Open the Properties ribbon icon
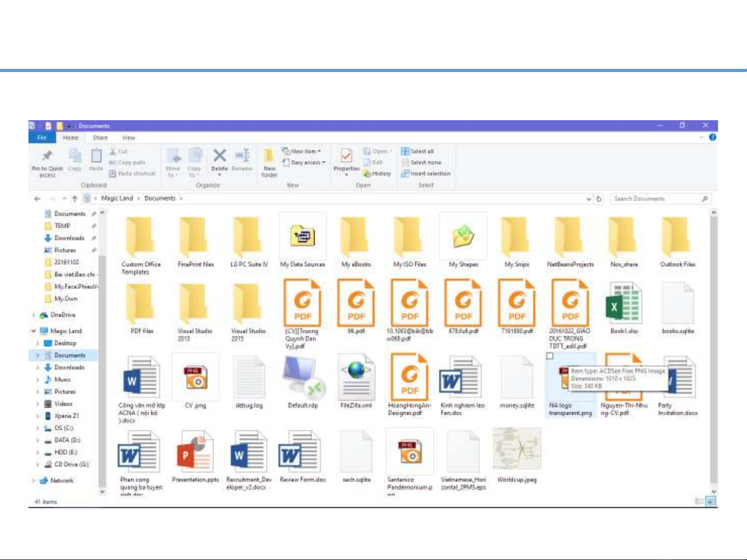The height and width of the screenshot is (560, 747). [x=346, y=156]
